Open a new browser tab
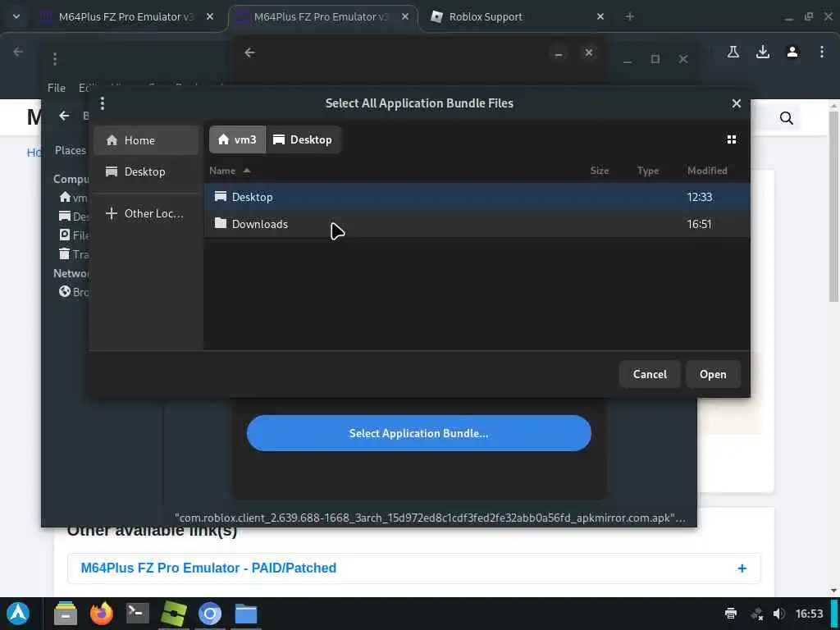 (630, 16)
